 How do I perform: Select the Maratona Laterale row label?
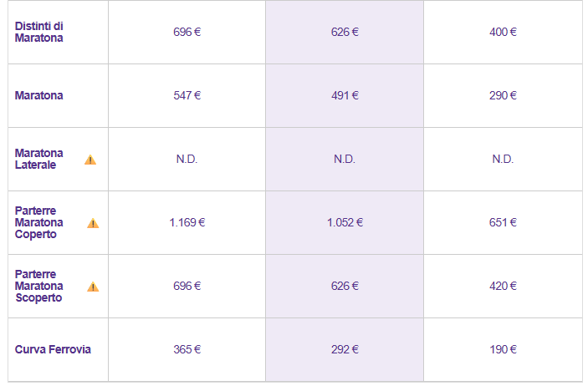39,159
